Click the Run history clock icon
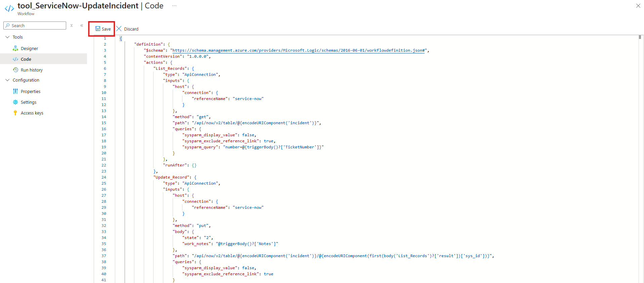Screen dimensions: 644x283 pyautogui.click(x=15, y=70)
